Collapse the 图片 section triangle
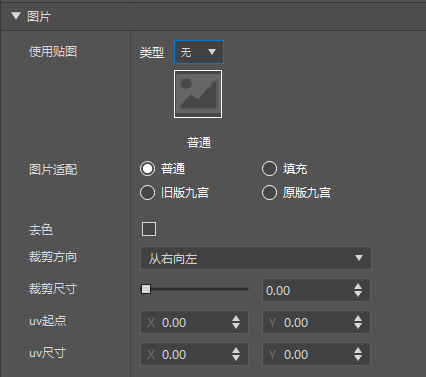 tap(16, 16)
